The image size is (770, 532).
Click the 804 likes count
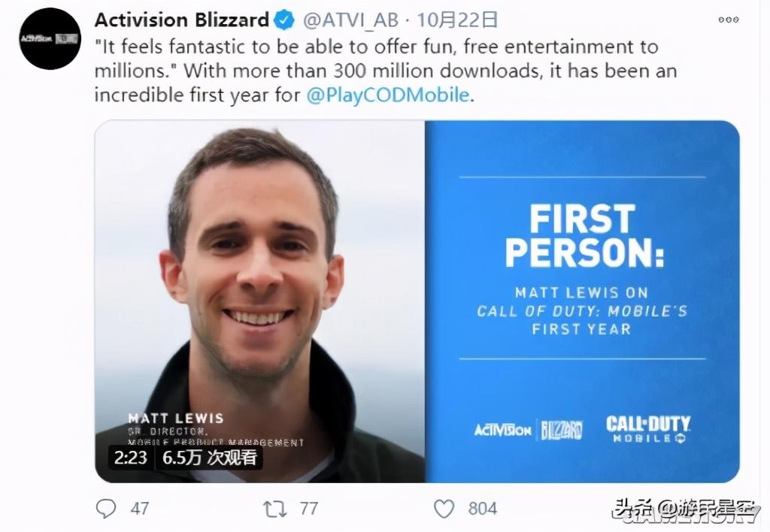pos(482,509)
